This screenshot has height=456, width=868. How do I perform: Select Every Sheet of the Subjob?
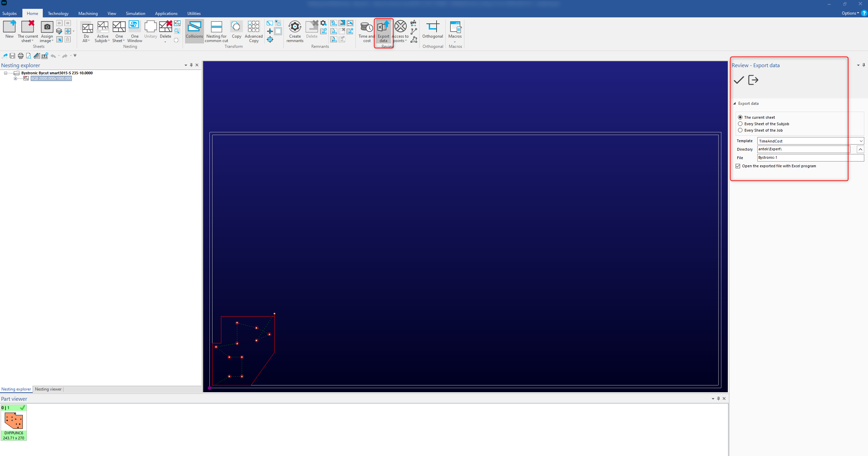pyautogui.click(x=740, y=124)
